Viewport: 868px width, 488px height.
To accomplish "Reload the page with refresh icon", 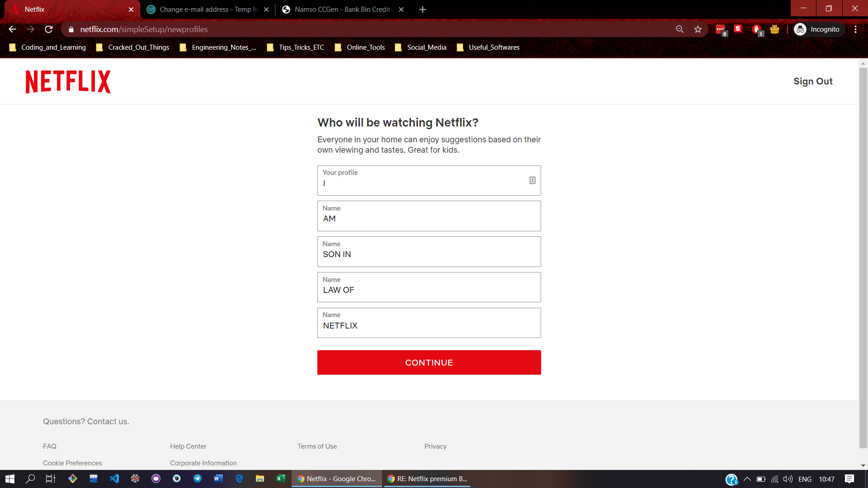I will point(49,29).
